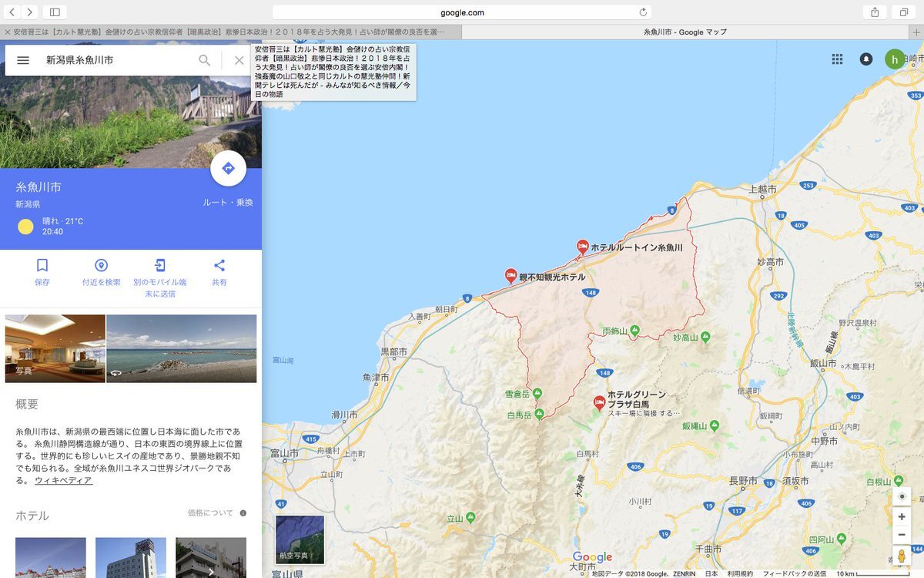This screenshot has width=924, height=578.
Task: Save 糸魚川市 using the bookmark icon
Action: pos(42,266)
